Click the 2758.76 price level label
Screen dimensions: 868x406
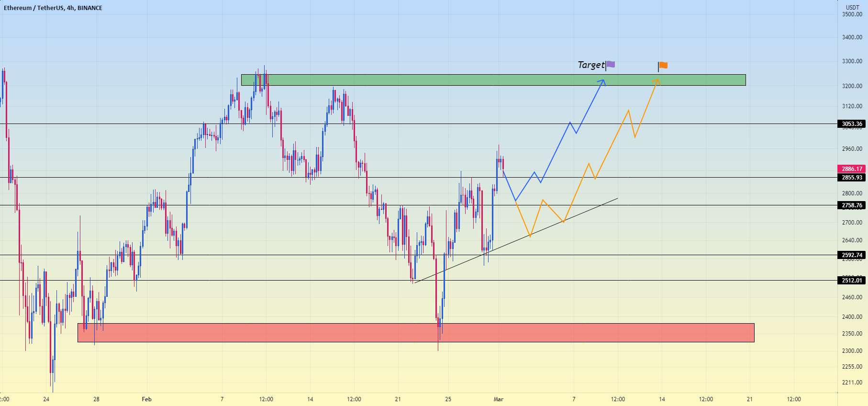click(x=852, y=205)
